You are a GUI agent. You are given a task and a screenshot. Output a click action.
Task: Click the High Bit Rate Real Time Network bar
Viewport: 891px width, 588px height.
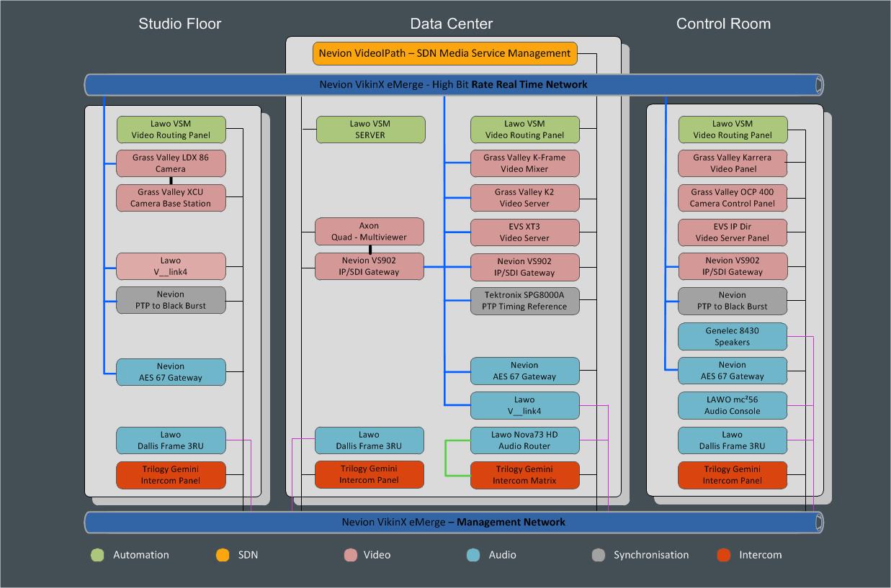[454, 84]
